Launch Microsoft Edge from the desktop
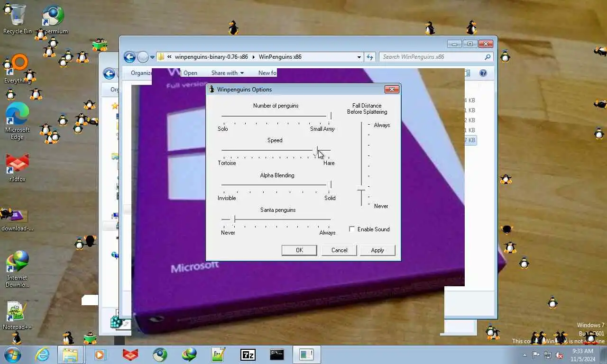The width and height of the screenshot is (607, 364). [18, 121]
